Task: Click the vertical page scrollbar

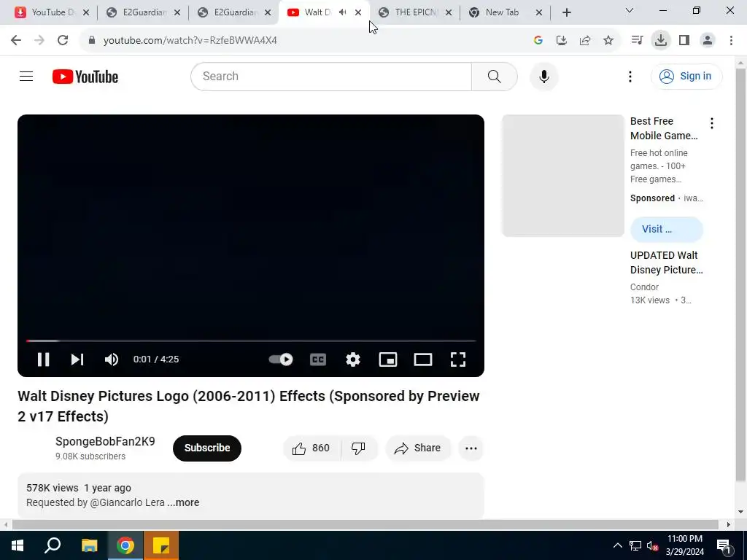Action: coord(740,274)
